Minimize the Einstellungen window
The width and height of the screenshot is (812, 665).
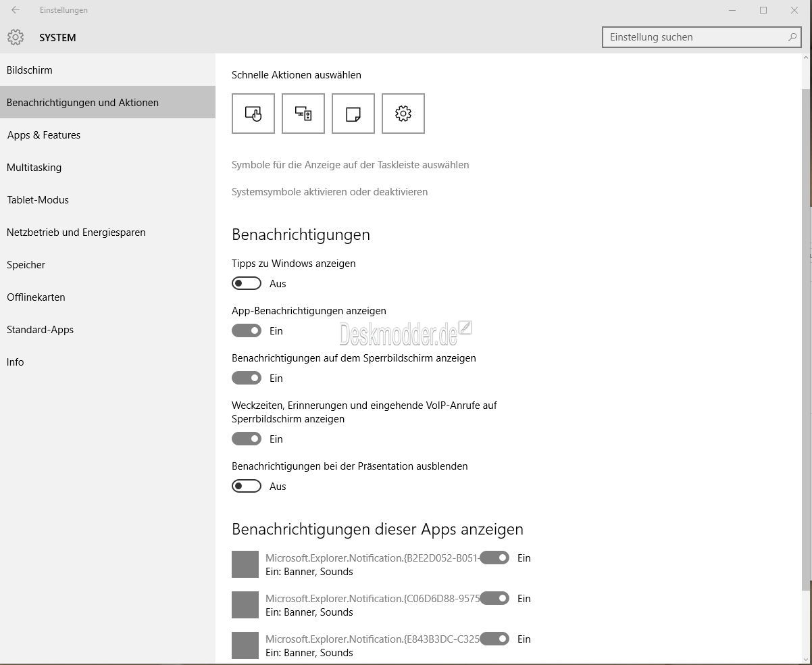click(733, 10)
